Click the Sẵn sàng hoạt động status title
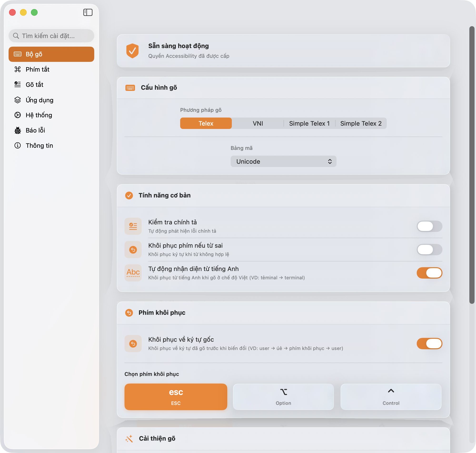Screen dimensions: 476x453 coord(178,46)
